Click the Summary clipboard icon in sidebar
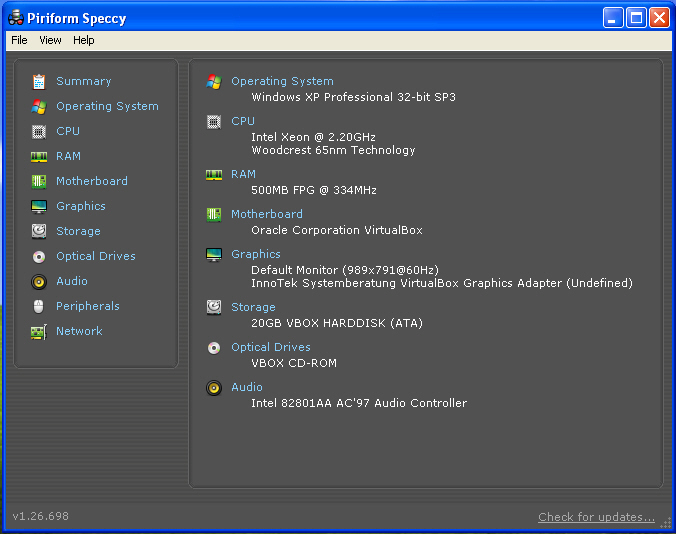The width and height of the screenshot is (676, 534). [39, 81]
